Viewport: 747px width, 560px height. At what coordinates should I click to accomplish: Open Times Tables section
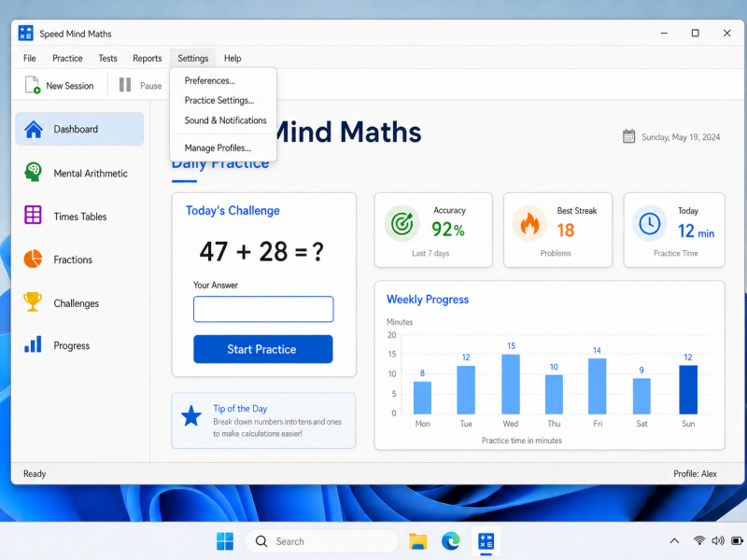[x=79, y=217]
